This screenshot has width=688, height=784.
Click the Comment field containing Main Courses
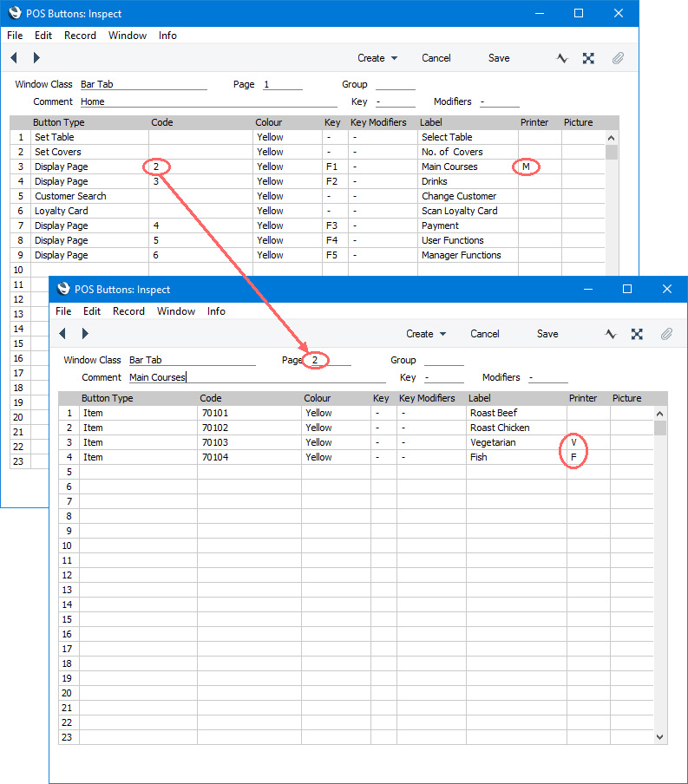(x=256, y=377)
